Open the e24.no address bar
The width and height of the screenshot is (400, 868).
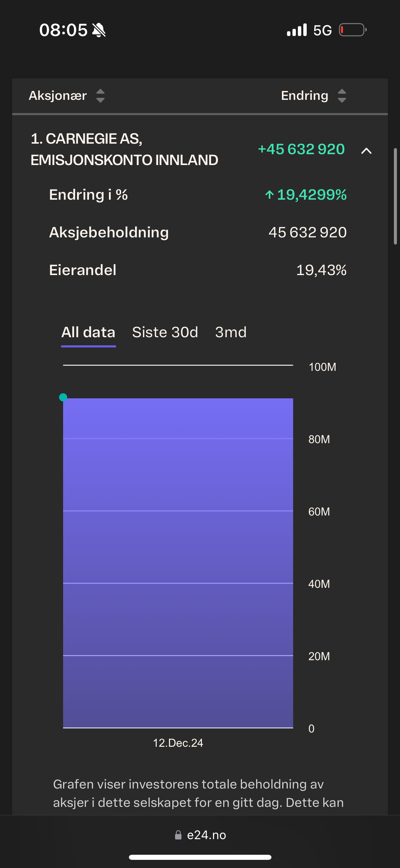200,835
